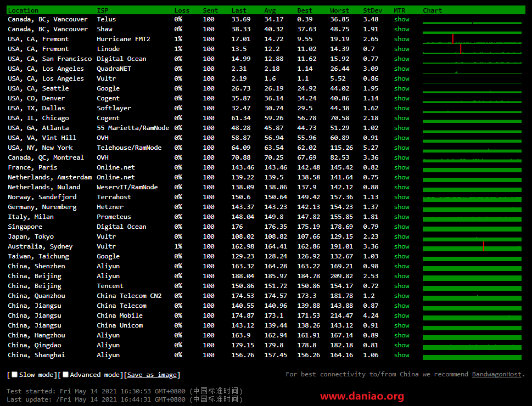Image resolution: width=532 pixels, height=406 pixels.
Task: Show MTR for WeservIT Nuland row
Action: (x=402, y=187)
